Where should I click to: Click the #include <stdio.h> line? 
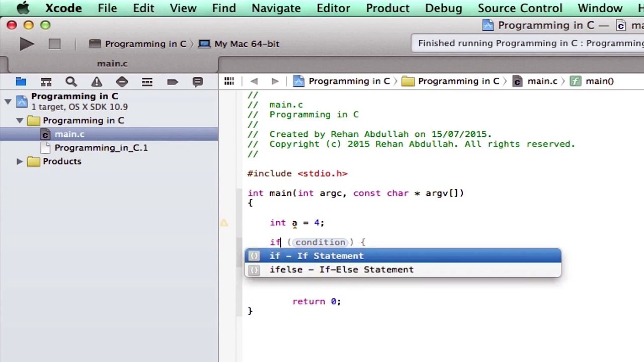(297, 173)
